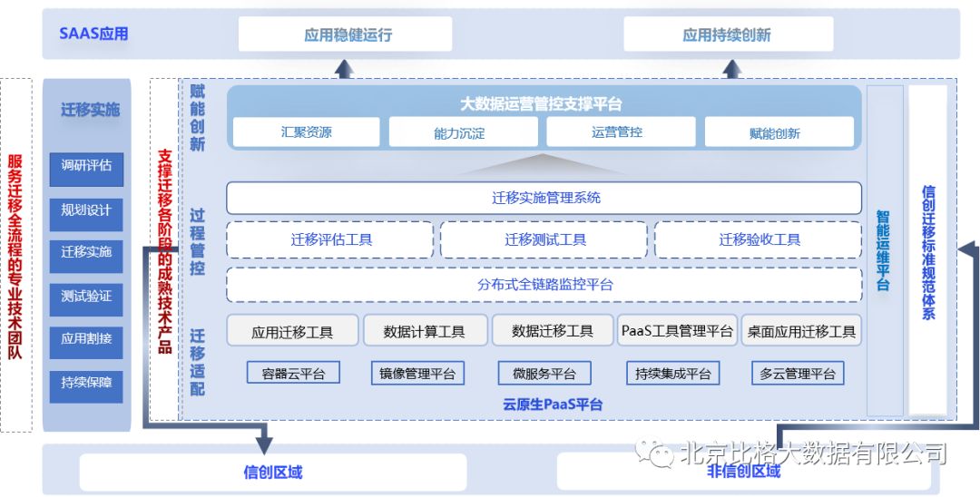The image size is (980, 497).
Task: Click the vertical 迁移适配 layer label
Action: [x=198, y=362]
